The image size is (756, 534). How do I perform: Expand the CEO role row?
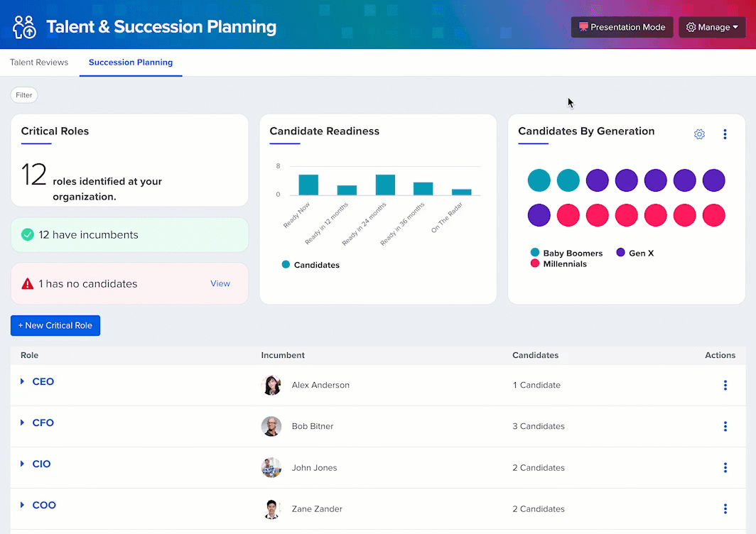coord(22,382)
